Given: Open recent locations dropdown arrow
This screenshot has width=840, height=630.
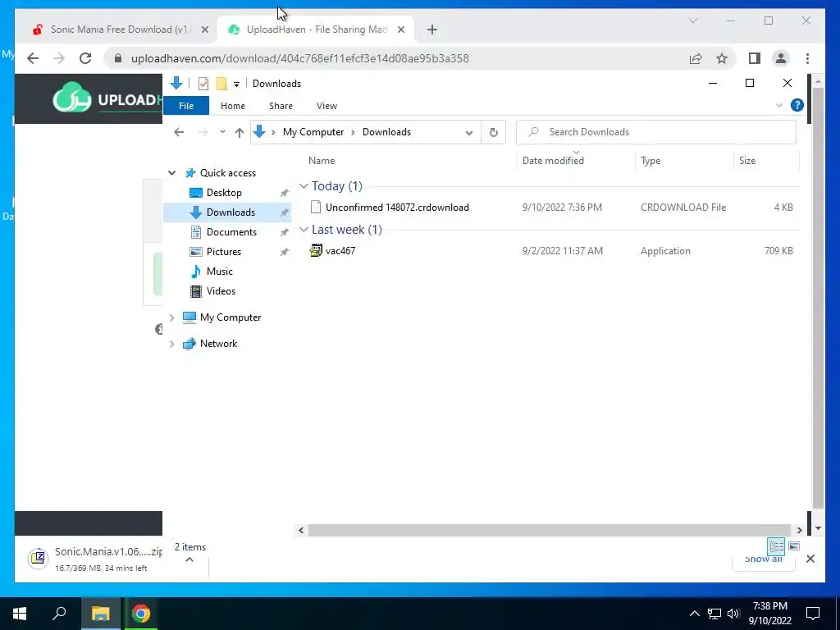Looking at the screenshot, I should [x=222, y=132].
